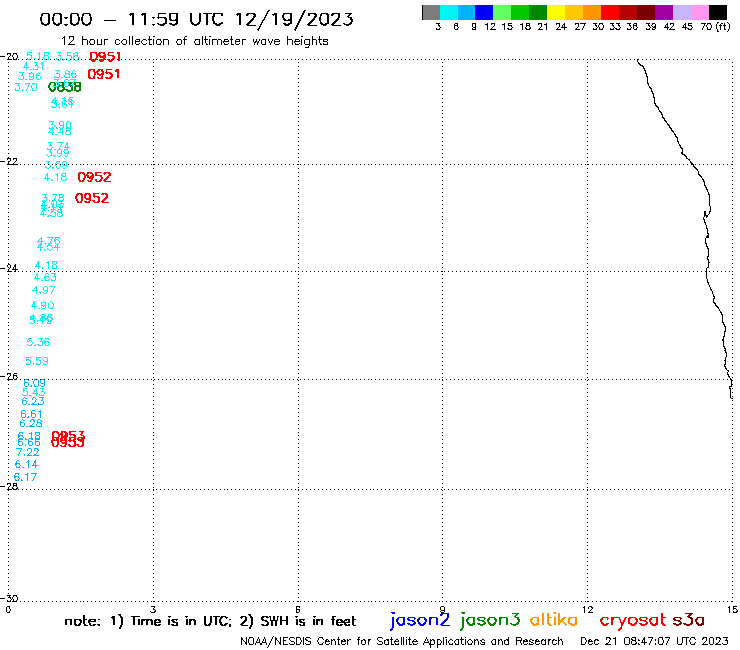The height and width of the screenshot is (650, 740).
Task: Click the timestamp 'Dec 21 08:47:07 UTC 2023'
Action: coord(654,642)
